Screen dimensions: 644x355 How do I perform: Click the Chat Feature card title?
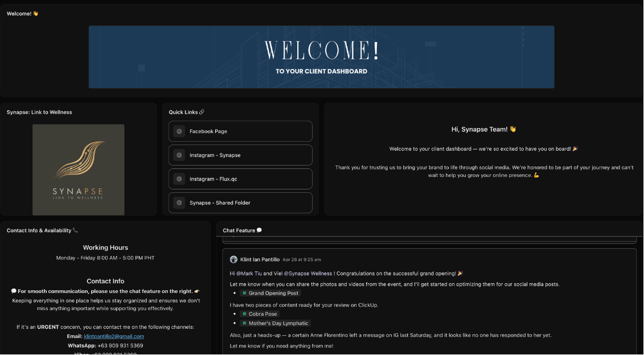click(243, 230)
